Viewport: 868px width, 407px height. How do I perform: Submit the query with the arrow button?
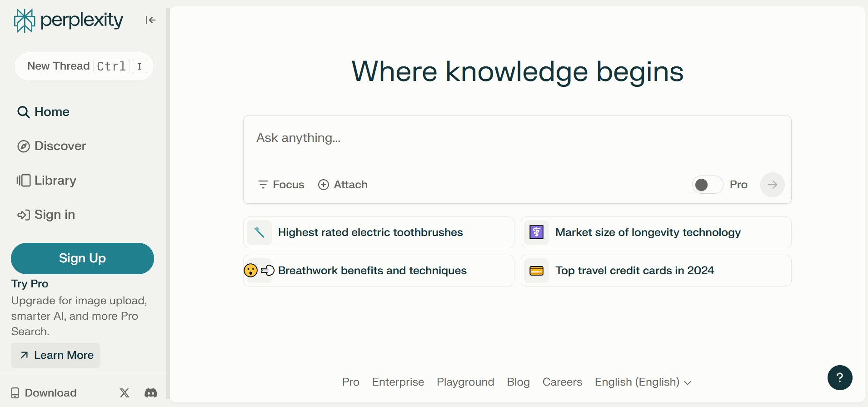click(x=773, y=185)
